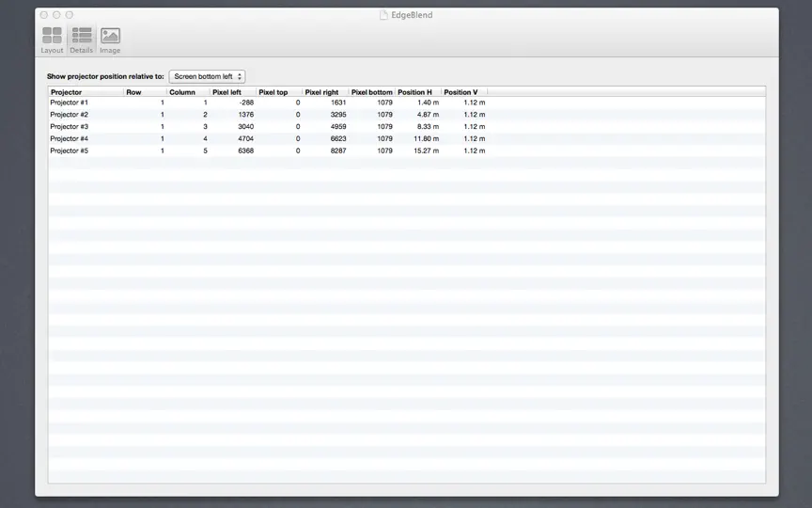Click Pixel left value 4704
This screenshot has height=508, width=812.
tap(246, 138)
